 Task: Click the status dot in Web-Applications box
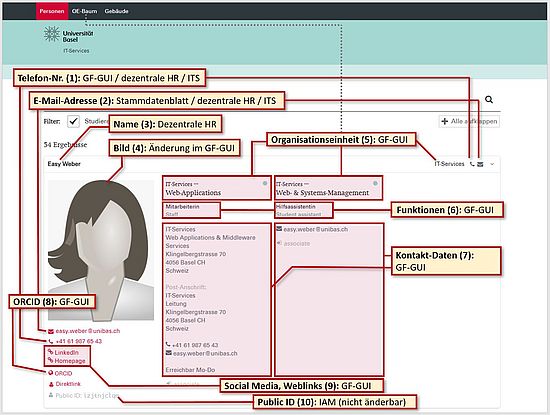pyautogui.click(x=265, y=183)
